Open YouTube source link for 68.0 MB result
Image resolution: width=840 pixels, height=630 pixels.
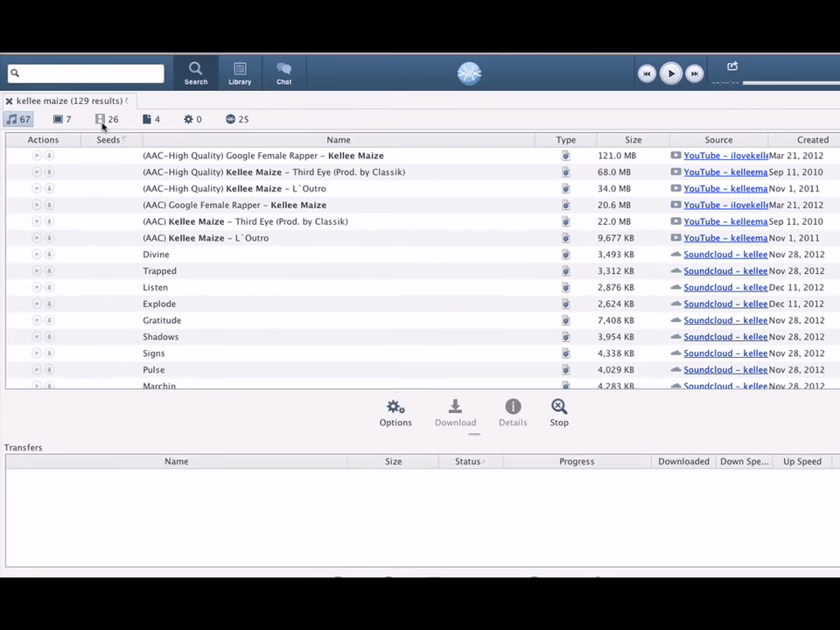click(x=725, y=172)
